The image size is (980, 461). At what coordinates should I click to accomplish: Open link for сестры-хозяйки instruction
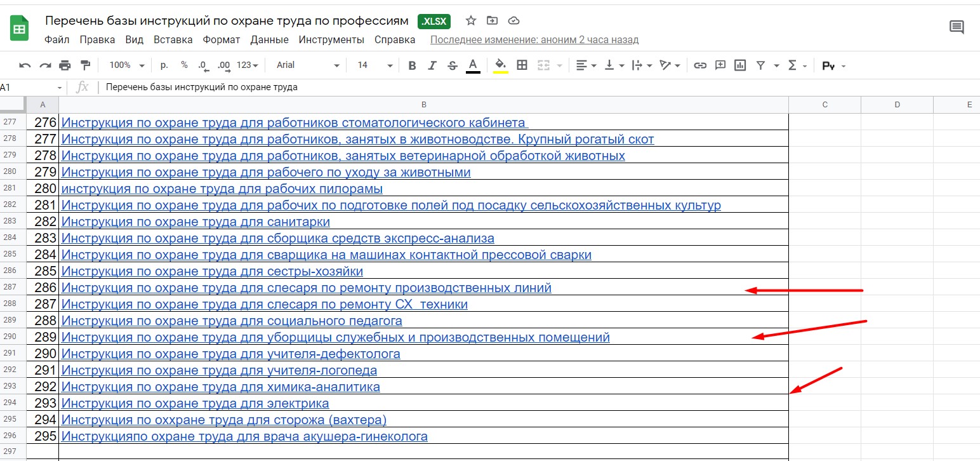pos(212,271)
